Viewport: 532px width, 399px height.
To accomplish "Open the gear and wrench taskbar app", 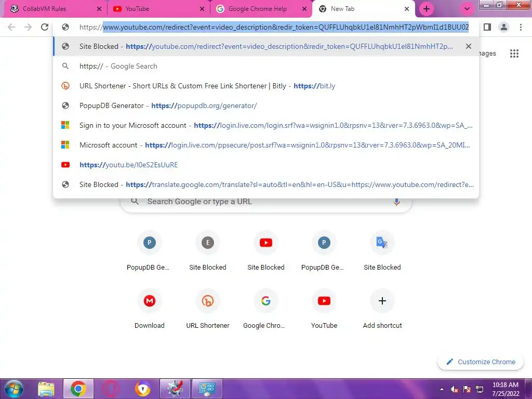I will (x=175, y=389).
